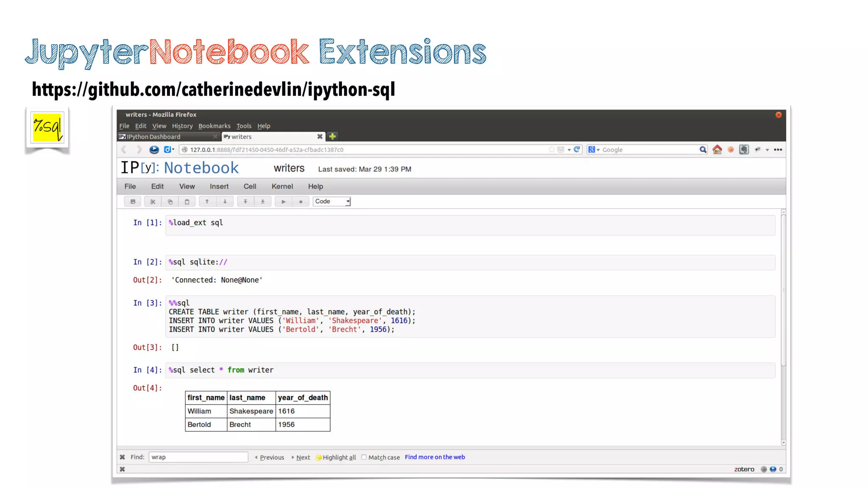The width and height of the screenshot is (868, 488).
Task: Click the address bar URL field
Action: coord(364,150)
